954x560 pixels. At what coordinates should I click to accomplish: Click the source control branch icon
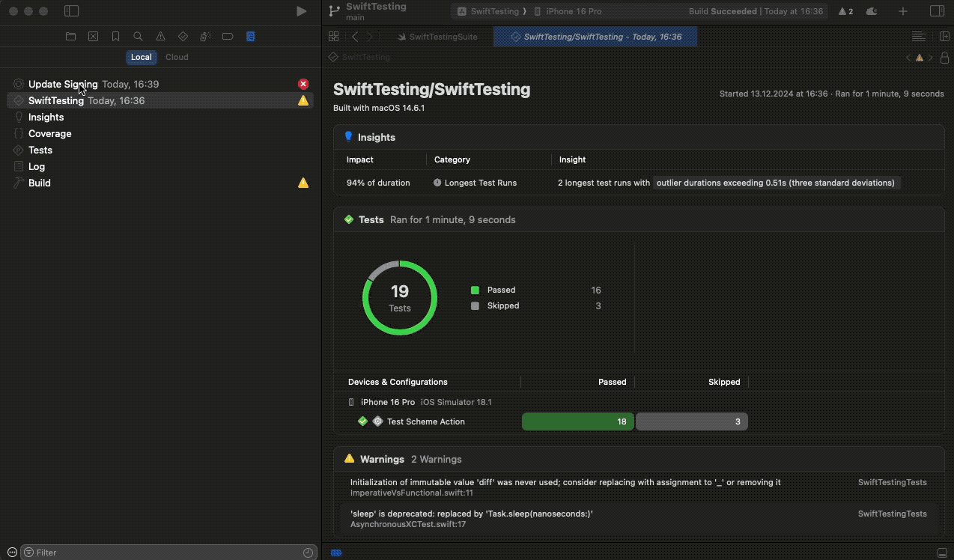(x=334, y=11)
